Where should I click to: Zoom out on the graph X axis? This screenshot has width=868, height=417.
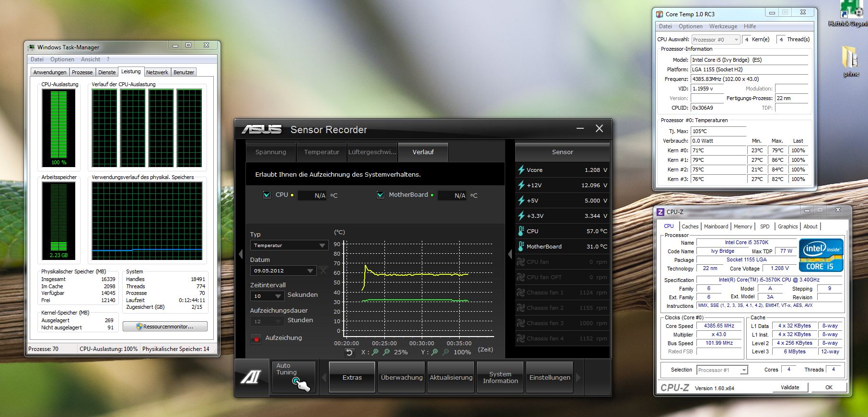386,352
